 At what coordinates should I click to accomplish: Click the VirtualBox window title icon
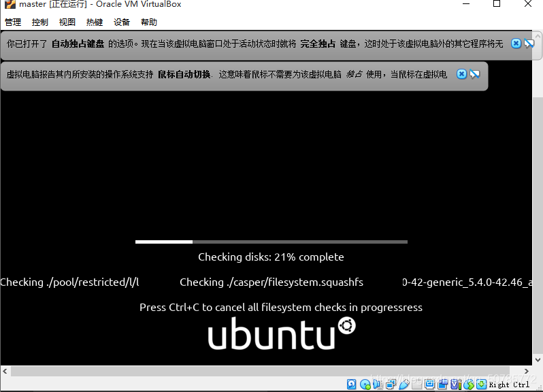10,4
